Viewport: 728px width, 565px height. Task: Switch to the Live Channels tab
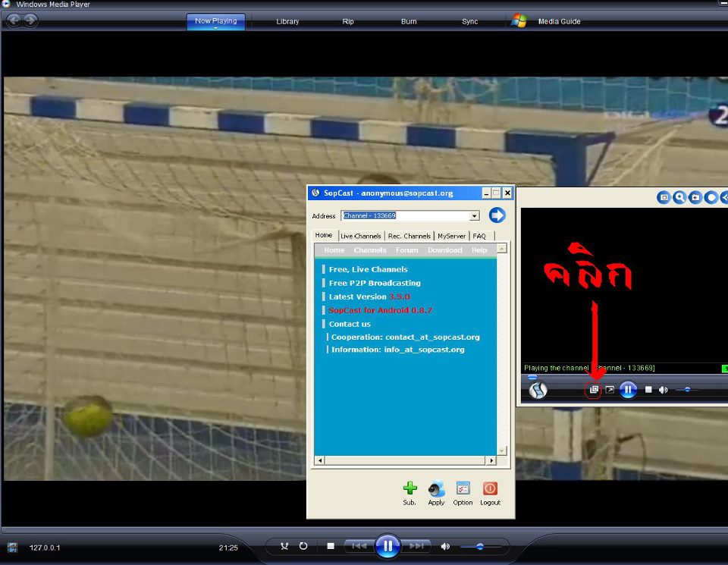(x=361, y=236)
